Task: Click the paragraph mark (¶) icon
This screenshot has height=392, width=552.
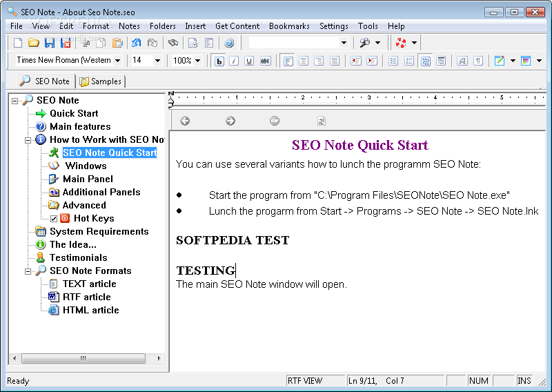Action: 477,61
